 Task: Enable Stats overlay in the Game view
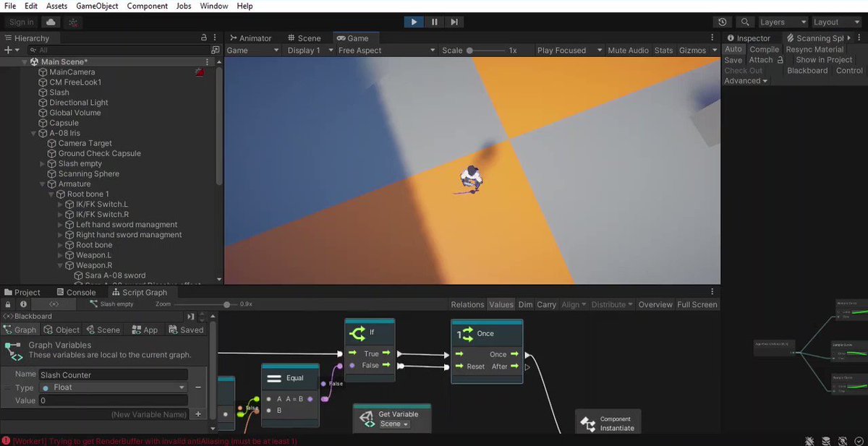tap(663, 51)
